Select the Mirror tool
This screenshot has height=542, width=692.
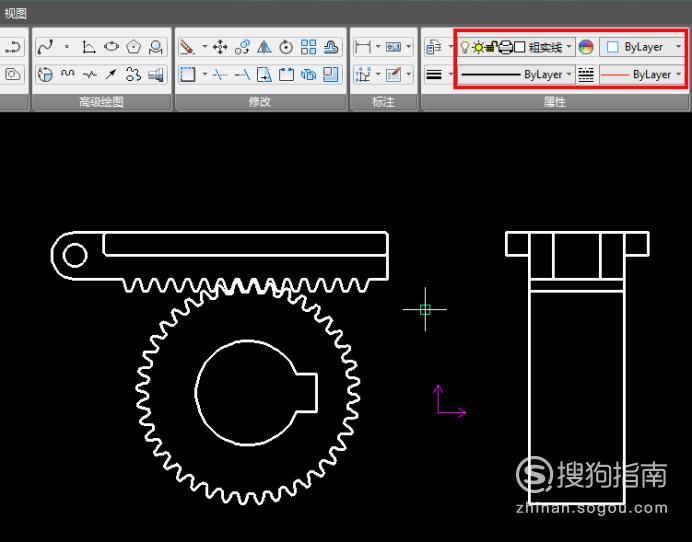click(264, 46)
